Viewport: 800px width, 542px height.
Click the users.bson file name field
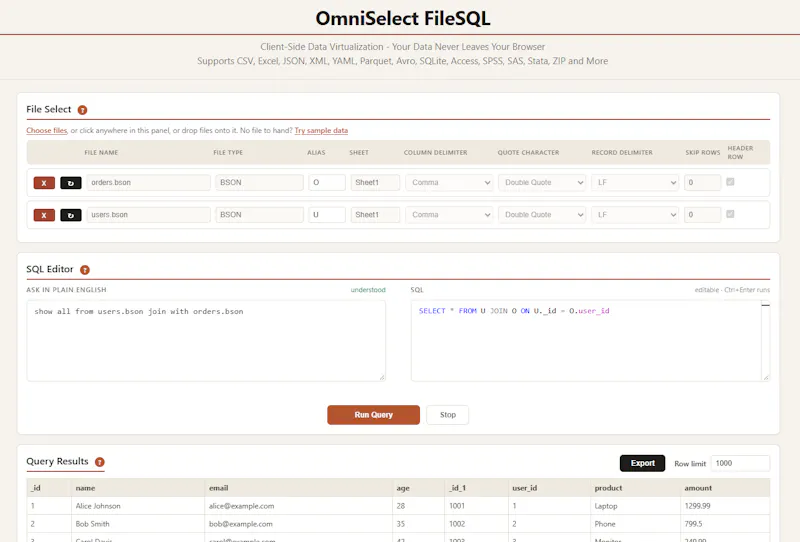click(x=148, y=215)
